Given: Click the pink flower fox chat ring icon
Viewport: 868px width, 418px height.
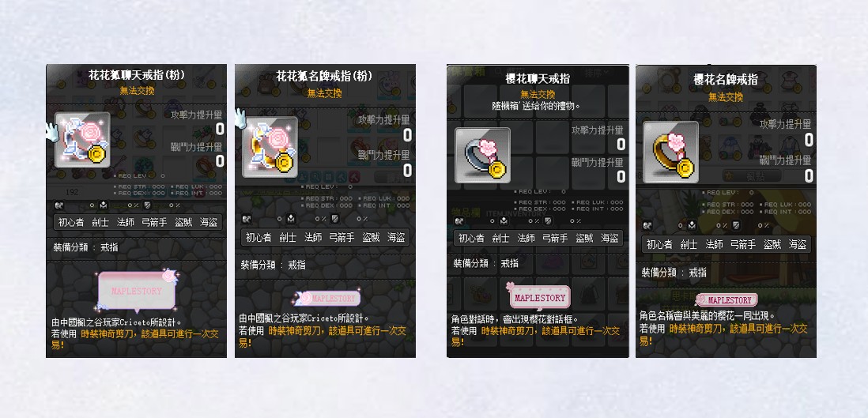Looking at the screenshot, I should 82,140.
